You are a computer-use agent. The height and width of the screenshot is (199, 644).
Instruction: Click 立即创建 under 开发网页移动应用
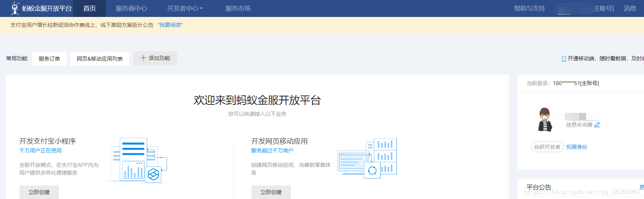271,192
